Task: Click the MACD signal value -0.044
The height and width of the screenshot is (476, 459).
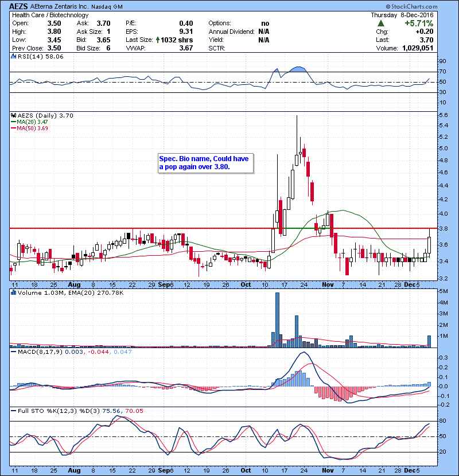Action: coord(99,352)
